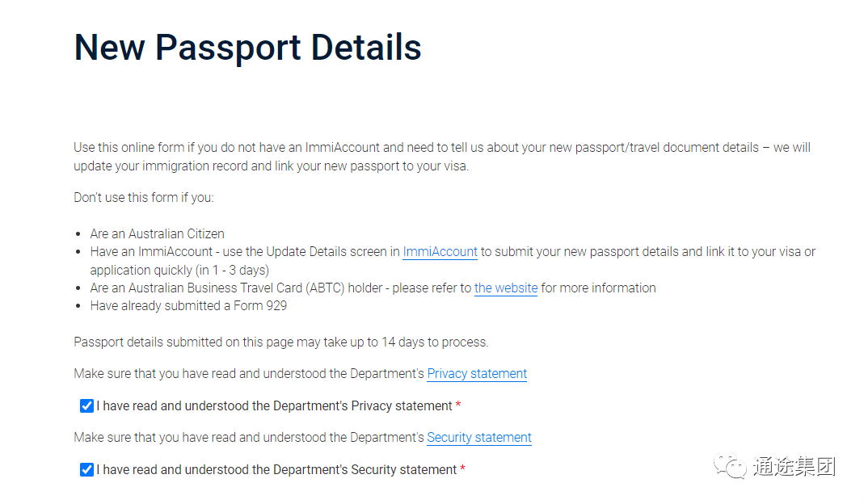
Task: Open the ImmiAccount link
Action: (x=440, y=252)
